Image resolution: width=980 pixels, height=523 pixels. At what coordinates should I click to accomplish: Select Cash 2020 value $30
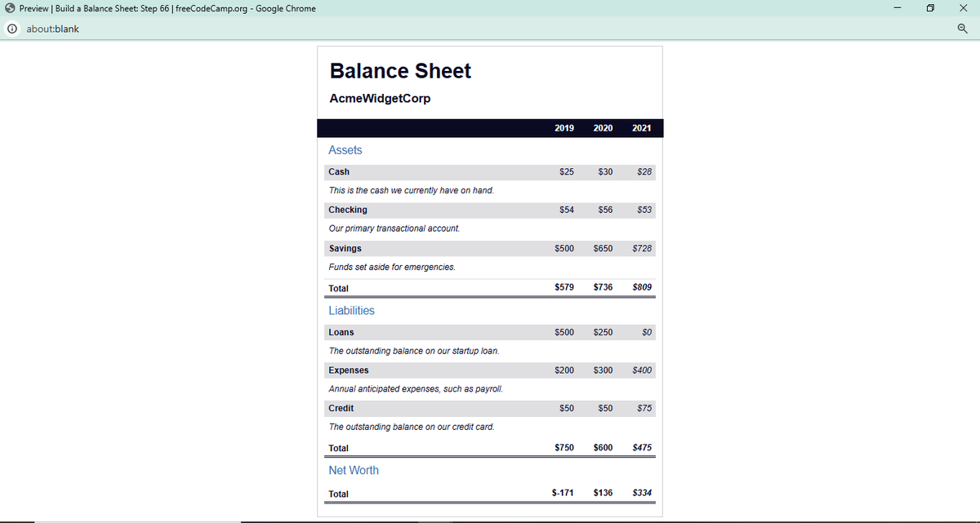click(605, 172)
